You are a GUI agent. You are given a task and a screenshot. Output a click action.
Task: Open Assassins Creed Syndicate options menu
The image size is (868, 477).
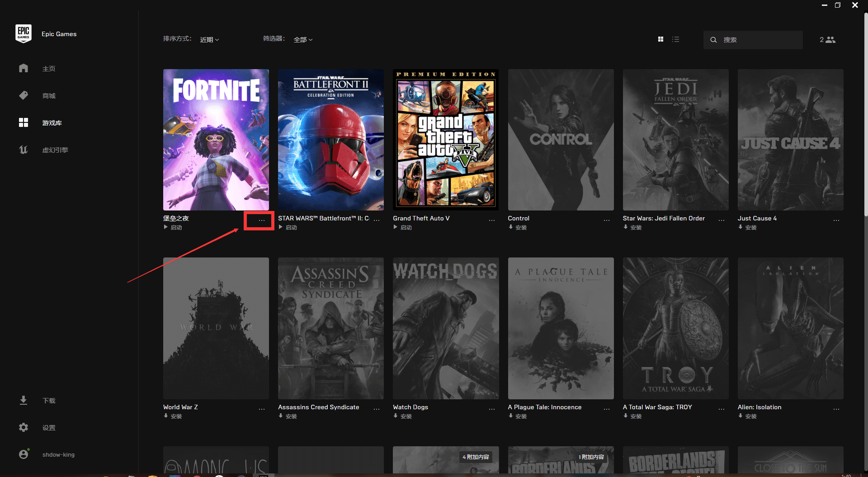(x=377, y=409)
